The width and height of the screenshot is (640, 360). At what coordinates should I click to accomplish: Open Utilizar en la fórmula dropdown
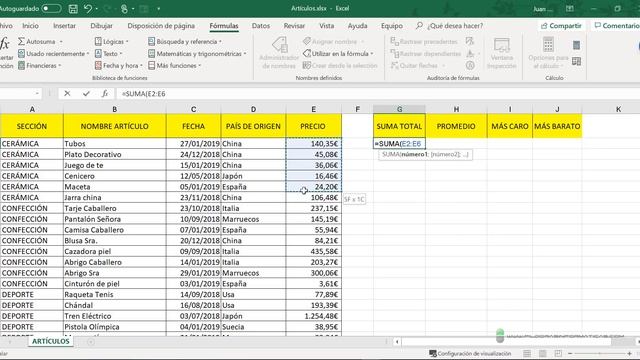[338, 53]
